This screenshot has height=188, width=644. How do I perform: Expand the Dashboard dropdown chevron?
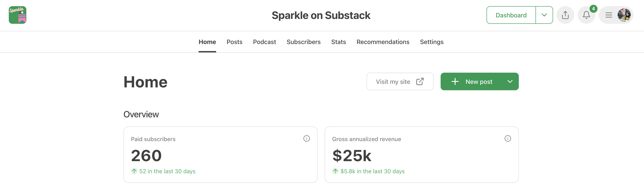(x=544, y=15)
